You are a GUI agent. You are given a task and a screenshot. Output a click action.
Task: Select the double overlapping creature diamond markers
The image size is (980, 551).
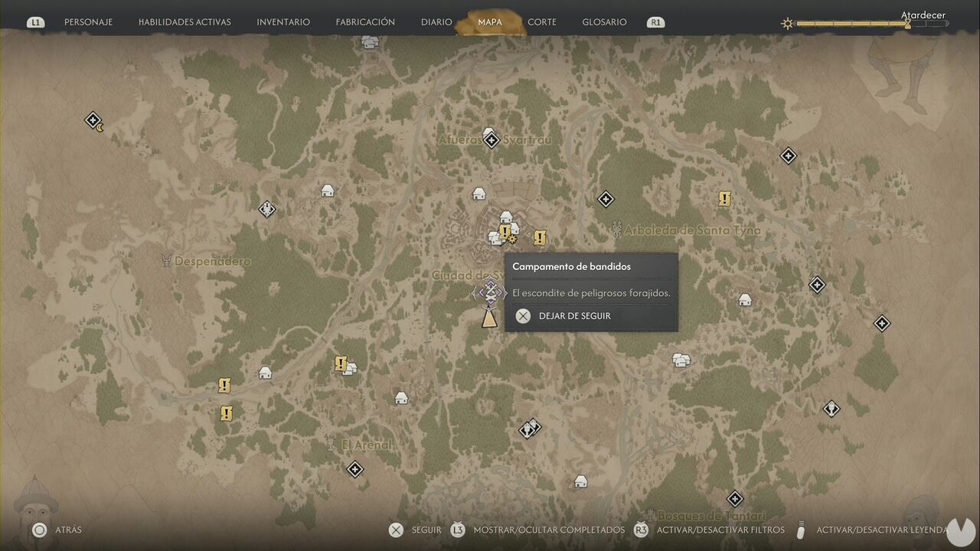530,428
